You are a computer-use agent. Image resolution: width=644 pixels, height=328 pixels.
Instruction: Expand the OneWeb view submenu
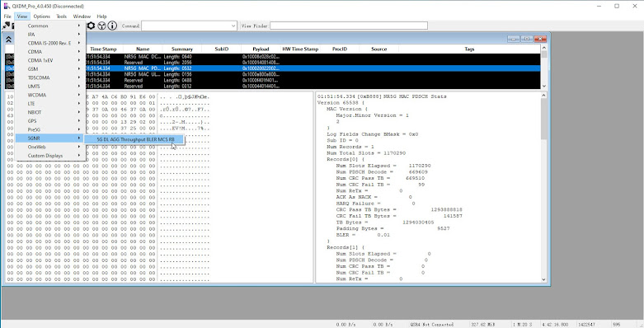pos(50,147)
